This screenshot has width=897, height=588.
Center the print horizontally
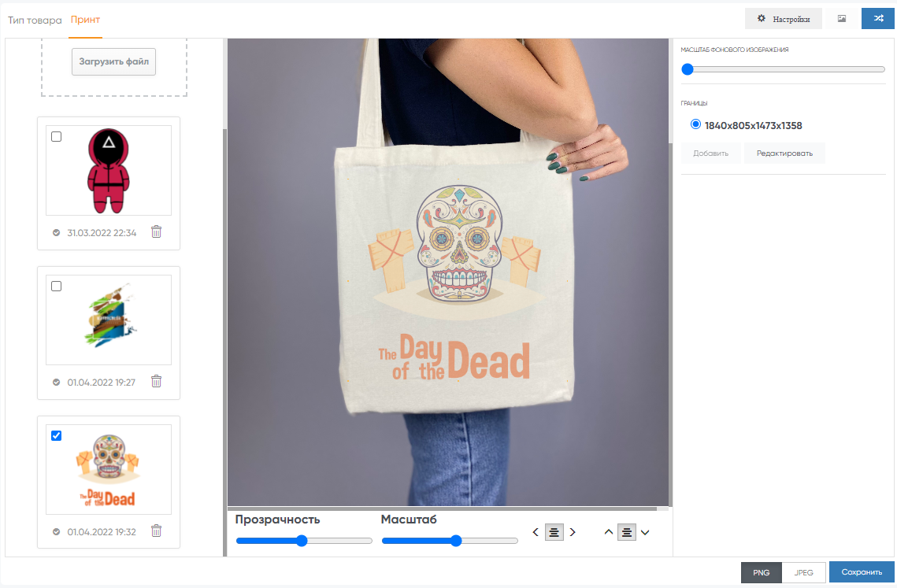tap(554, 533)
